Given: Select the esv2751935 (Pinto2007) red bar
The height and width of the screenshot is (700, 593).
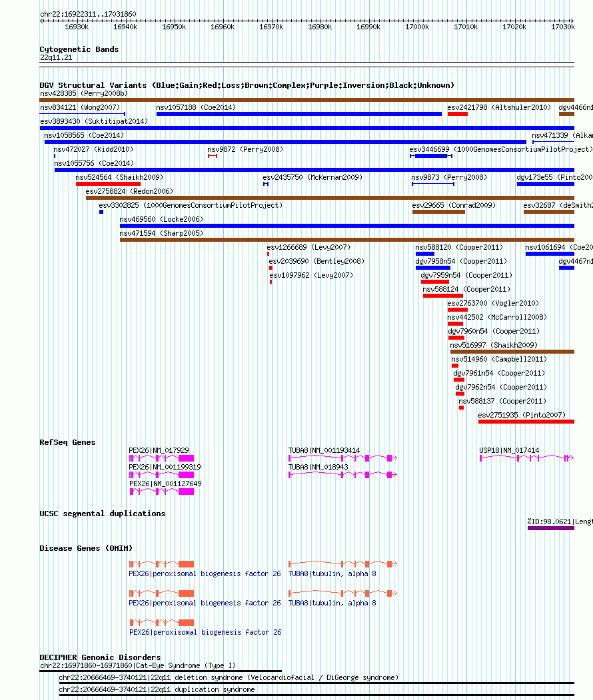Looking at the screenshot, I should (526, 422).
